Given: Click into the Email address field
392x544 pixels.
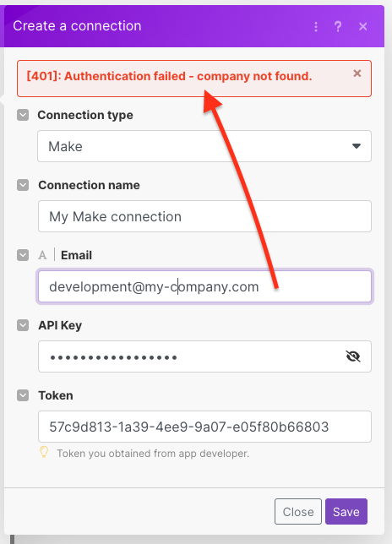Looking at the screenshot, I should pos(204,286).
